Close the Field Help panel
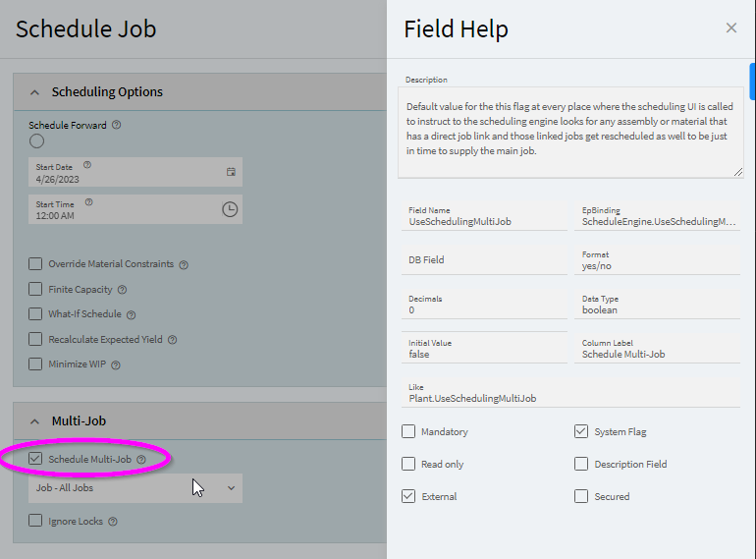 (x=731, y=28)
